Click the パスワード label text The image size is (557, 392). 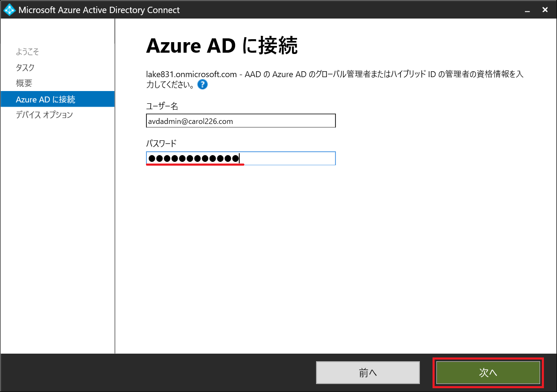161,144
